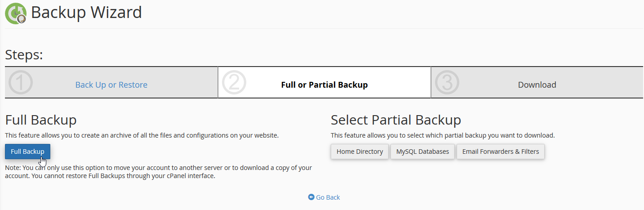
Task: Choose the MySQL Databases partial backup
Action: coord(422,152)
